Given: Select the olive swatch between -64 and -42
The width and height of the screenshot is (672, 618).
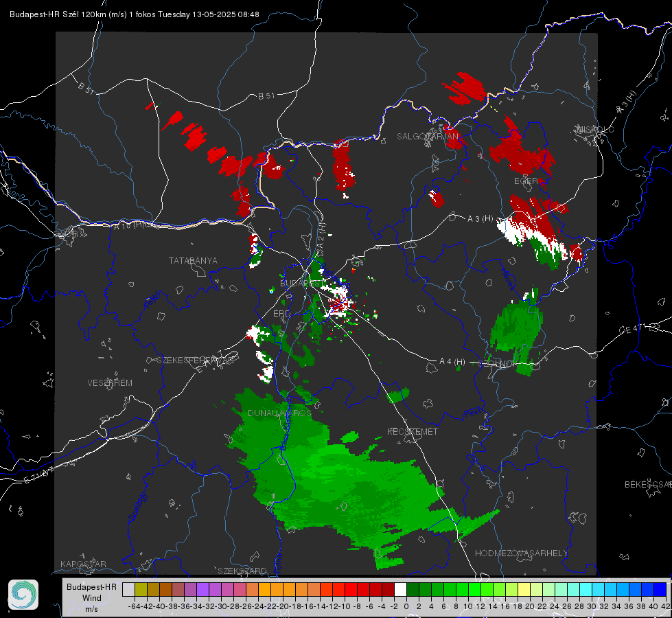Looking at the screenshot, I should pos(141,590).
